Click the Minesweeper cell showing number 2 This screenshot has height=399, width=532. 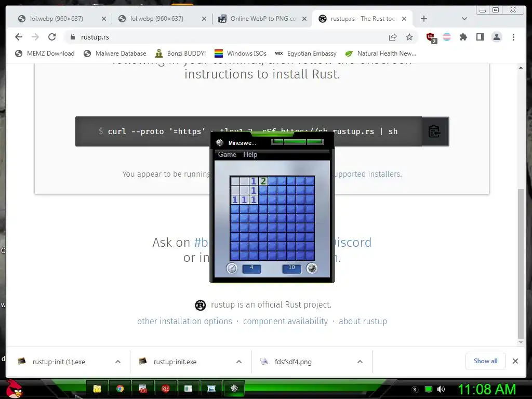(263, 181)
